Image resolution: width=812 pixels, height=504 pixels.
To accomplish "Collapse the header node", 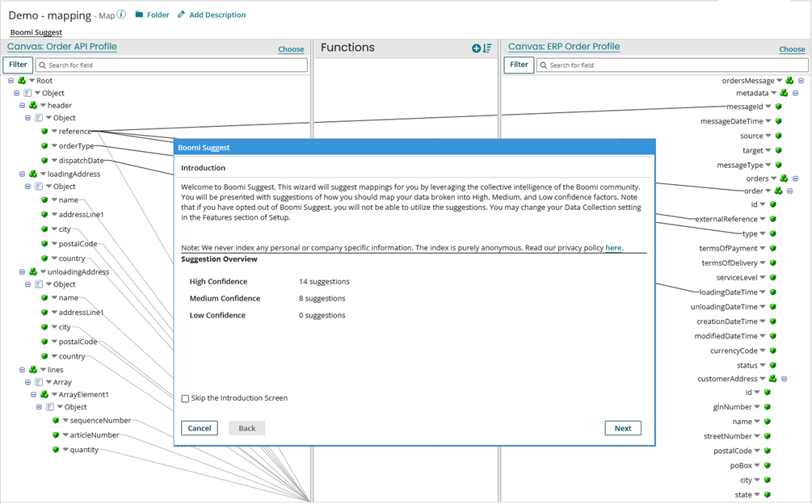I will (x=23, y=106).
